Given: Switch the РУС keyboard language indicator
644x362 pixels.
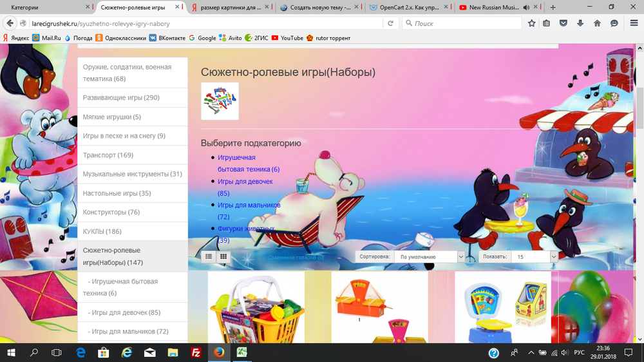Looking at the screenshot, I should click(x=579, y=352).
